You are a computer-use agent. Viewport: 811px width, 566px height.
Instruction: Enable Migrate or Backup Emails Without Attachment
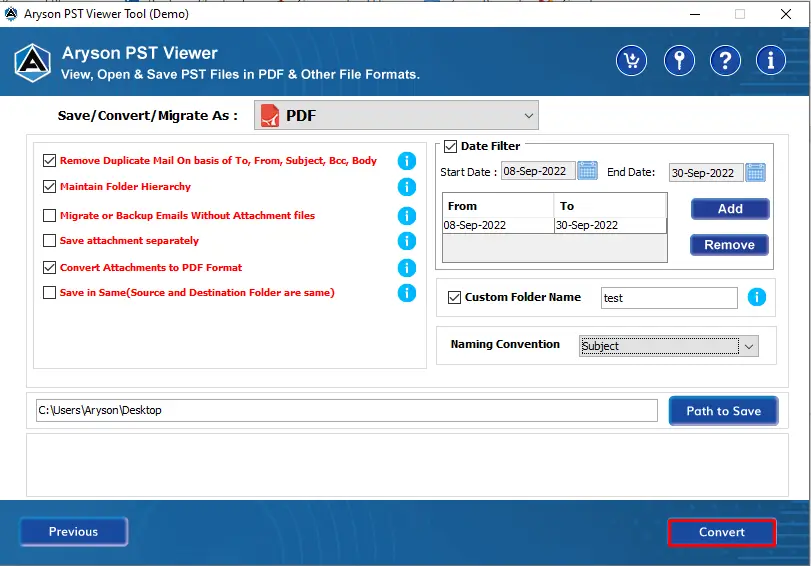pyautogui.click(x=49, y=215)
